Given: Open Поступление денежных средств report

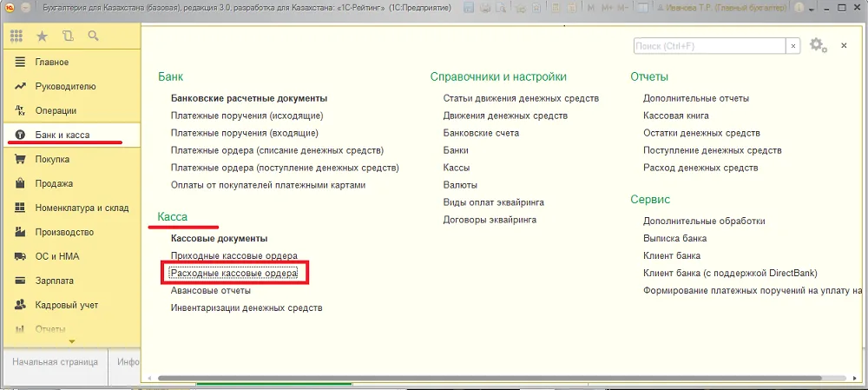Looking at the screenshot, I should click(x=712, y=150).
